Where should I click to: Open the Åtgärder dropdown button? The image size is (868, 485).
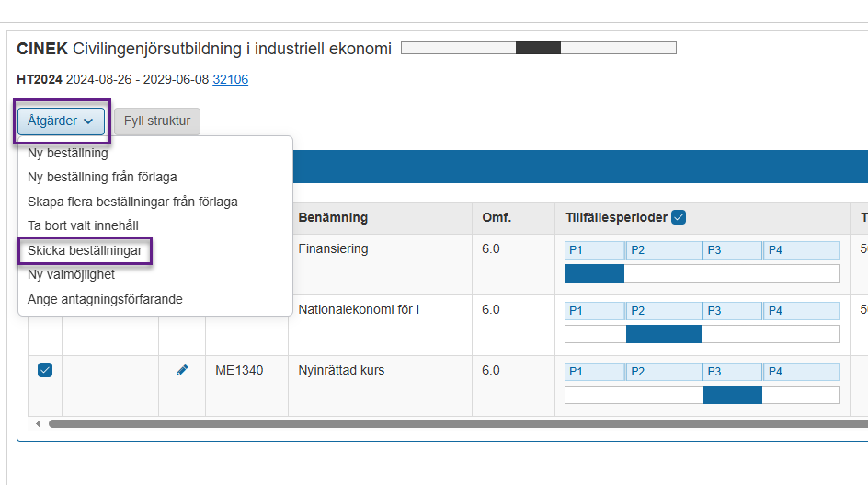click(x=61, y=121)
